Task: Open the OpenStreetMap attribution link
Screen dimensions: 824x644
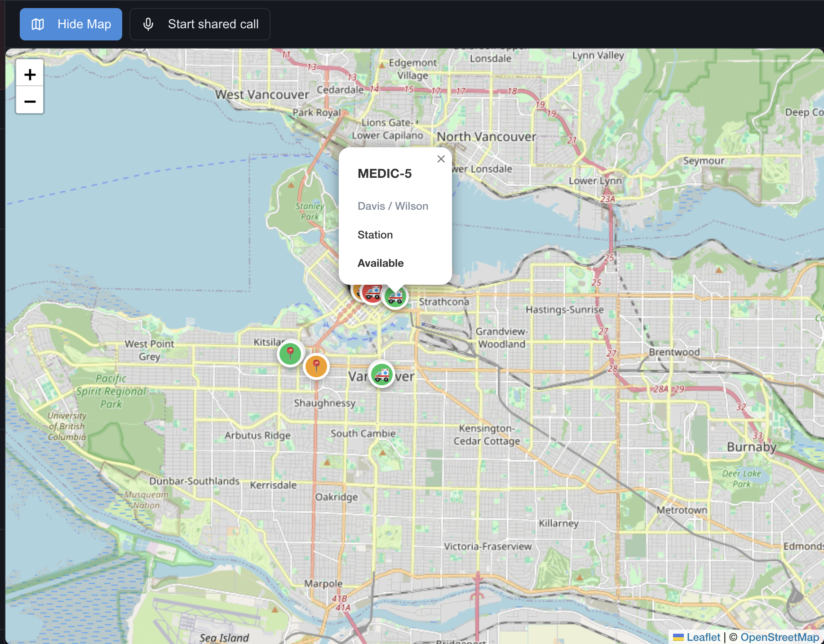Action: click(780, 637)
